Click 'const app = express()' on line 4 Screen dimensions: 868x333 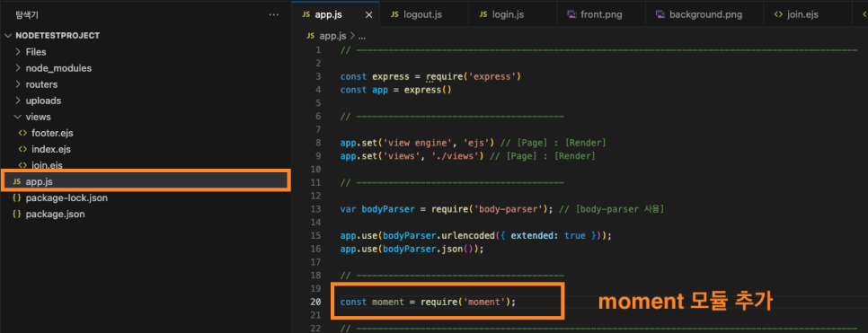pos(395,90)
